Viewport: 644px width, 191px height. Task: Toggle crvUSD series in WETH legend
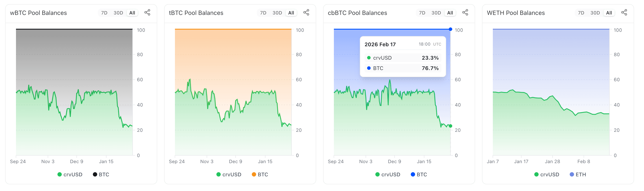pos(547,175)
